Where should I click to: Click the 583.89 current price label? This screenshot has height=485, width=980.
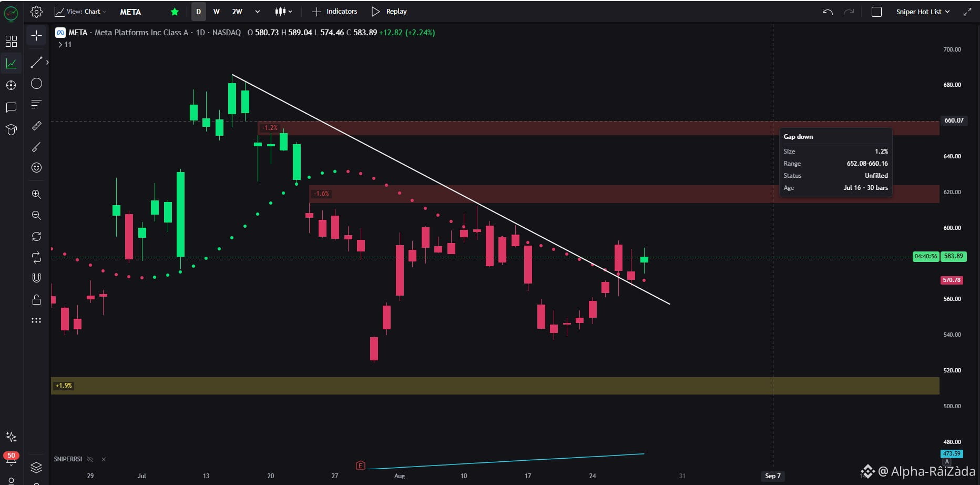953,257
